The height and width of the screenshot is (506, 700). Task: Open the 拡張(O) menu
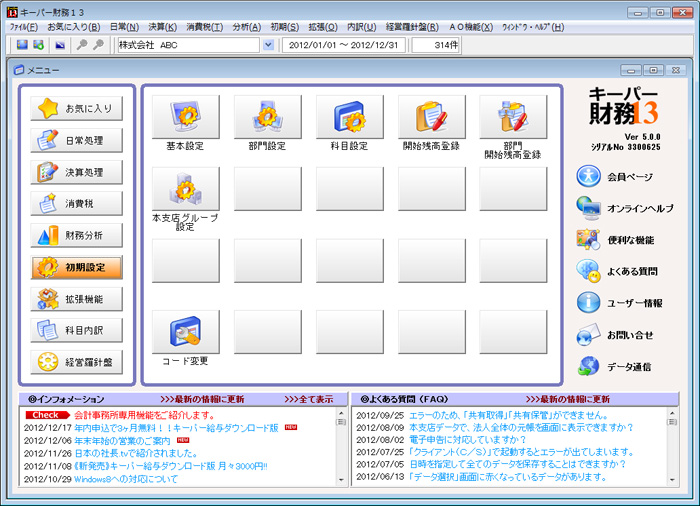323,27
